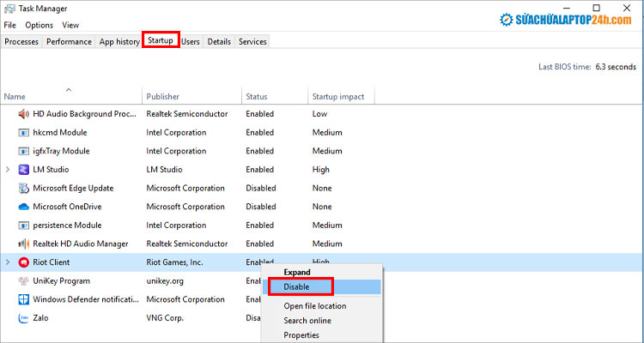
Task: Open the File menu
Action: [9, 25]
